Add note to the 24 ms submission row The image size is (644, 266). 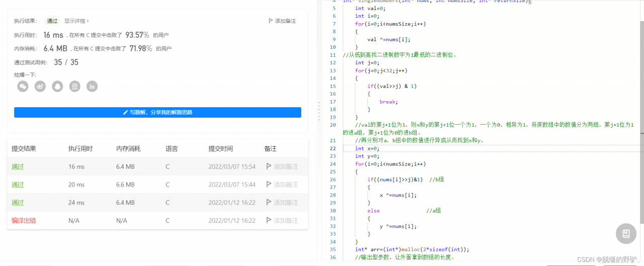coord(282,203)
